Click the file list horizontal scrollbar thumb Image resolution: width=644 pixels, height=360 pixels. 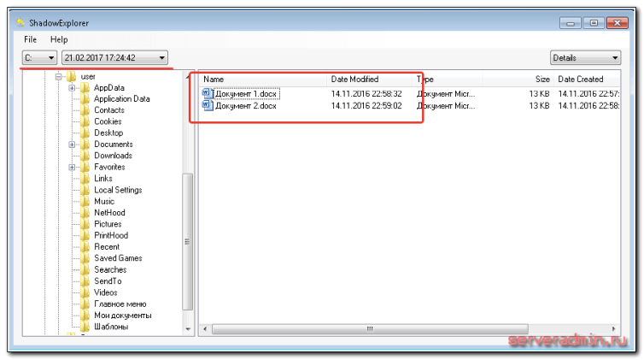(x=370, y=329)
